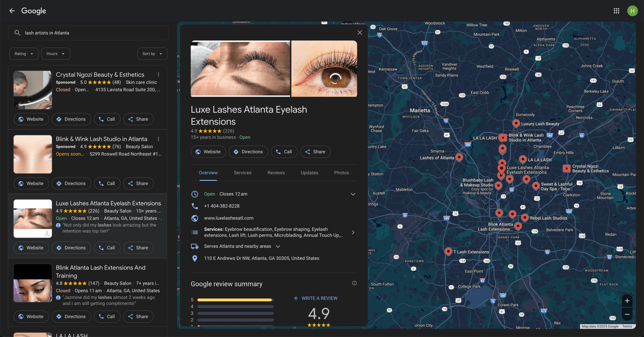Click the 3-star rating bar in review summary
The width and height of the screenshot is (644, 337).
pos(235,313)
